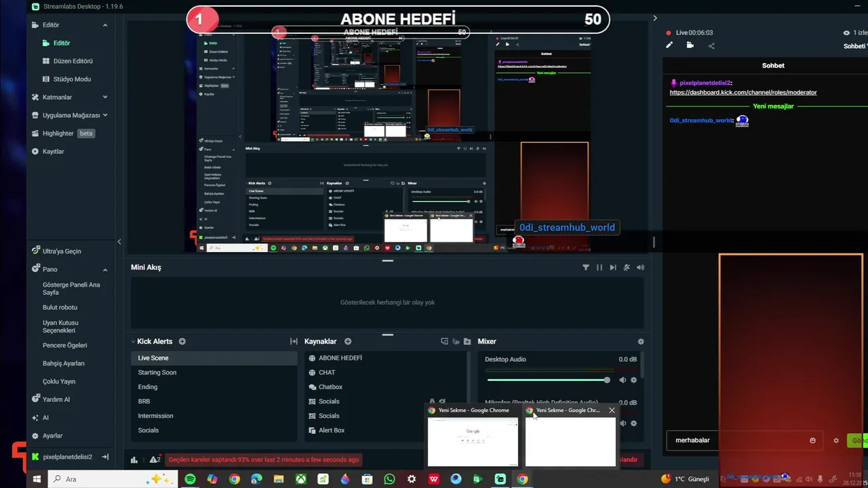
Task: Open Desktop Audio settings gear
Action: click(x=633, y=380)
